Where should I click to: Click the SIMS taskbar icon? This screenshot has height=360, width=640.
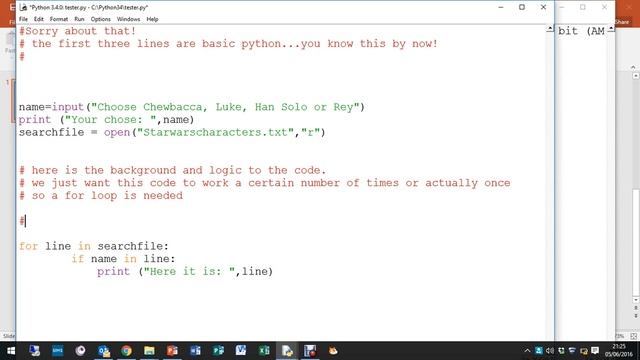point(58,351)
